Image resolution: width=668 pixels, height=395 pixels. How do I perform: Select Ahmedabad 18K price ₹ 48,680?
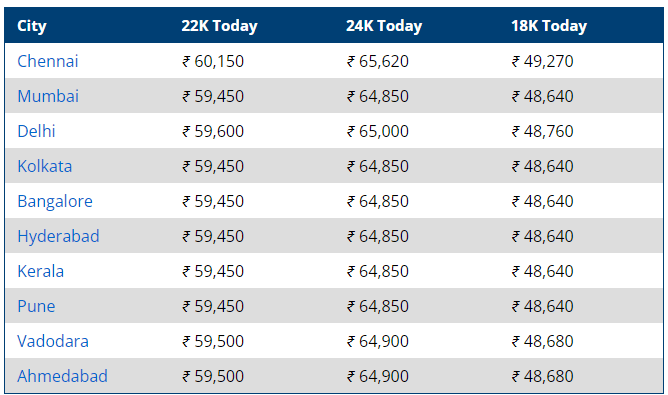pos(543,376)
